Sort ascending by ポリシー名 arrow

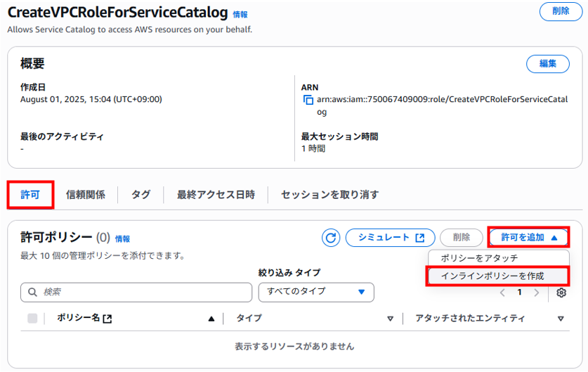click(211, 319)
